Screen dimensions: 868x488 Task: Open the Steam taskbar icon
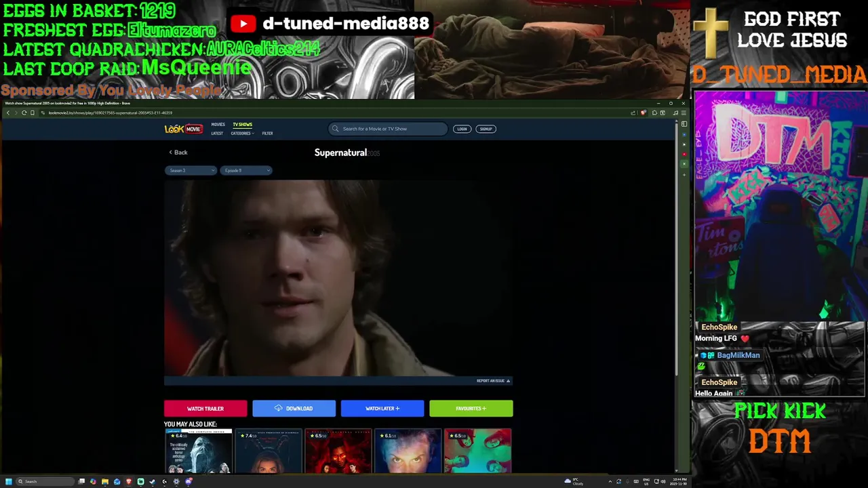153,481
